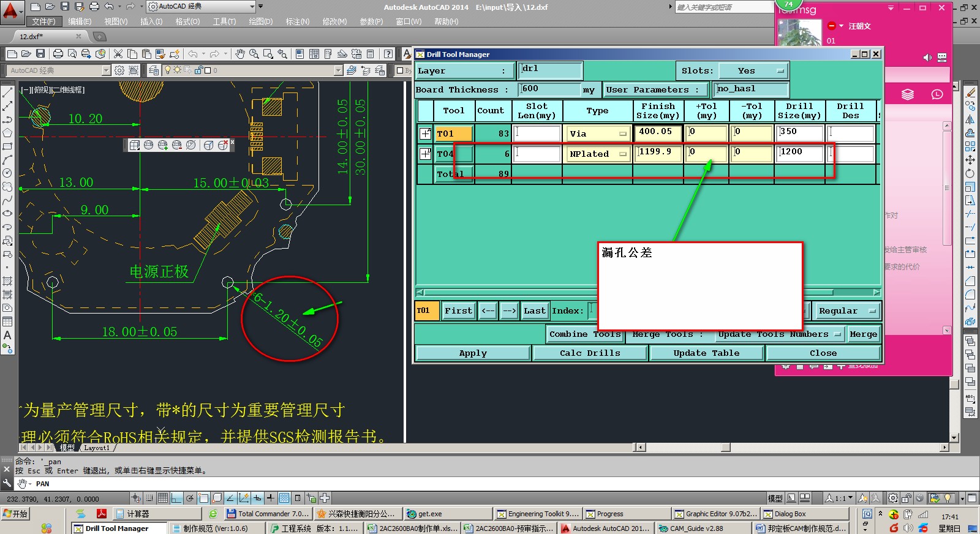Click the Combine Tools button
The image size is (980, 534).
tap(585, 334)
